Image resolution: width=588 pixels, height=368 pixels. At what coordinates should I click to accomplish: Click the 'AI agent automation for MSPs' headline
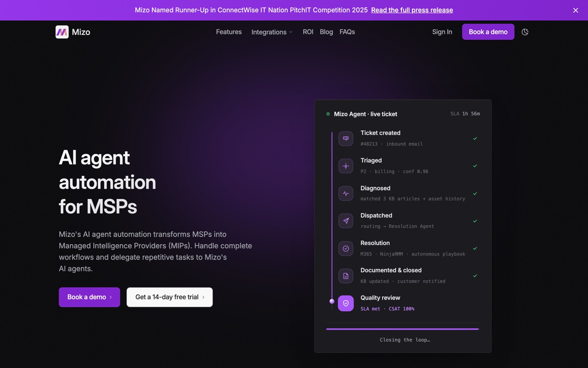click(107, 182)
